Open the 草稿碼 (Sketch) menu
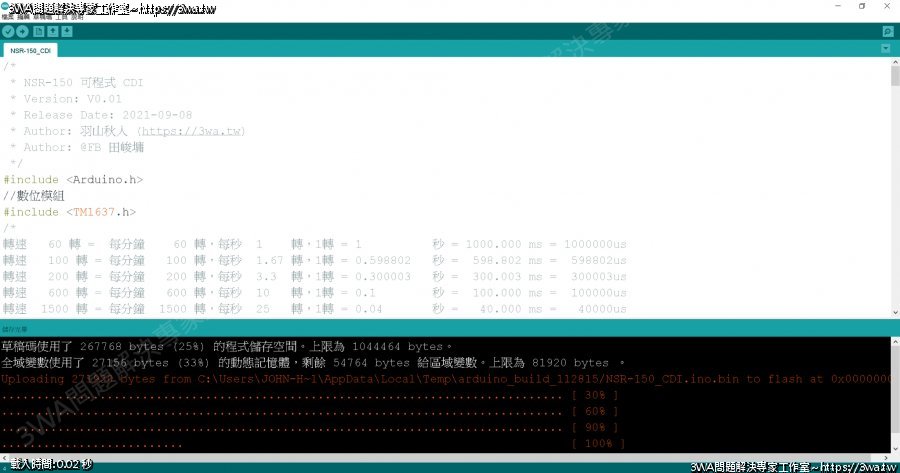Viewport: 900px width, 473px height. (42, 18)
